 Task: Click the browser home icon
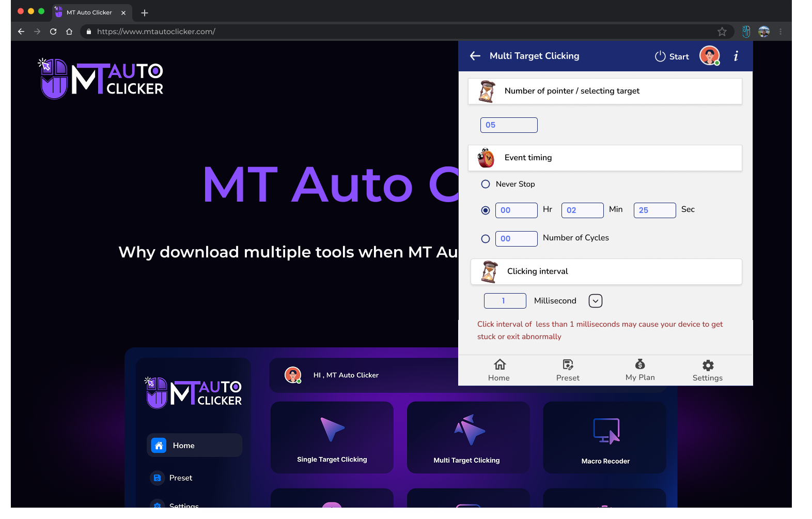pos(69,32)
